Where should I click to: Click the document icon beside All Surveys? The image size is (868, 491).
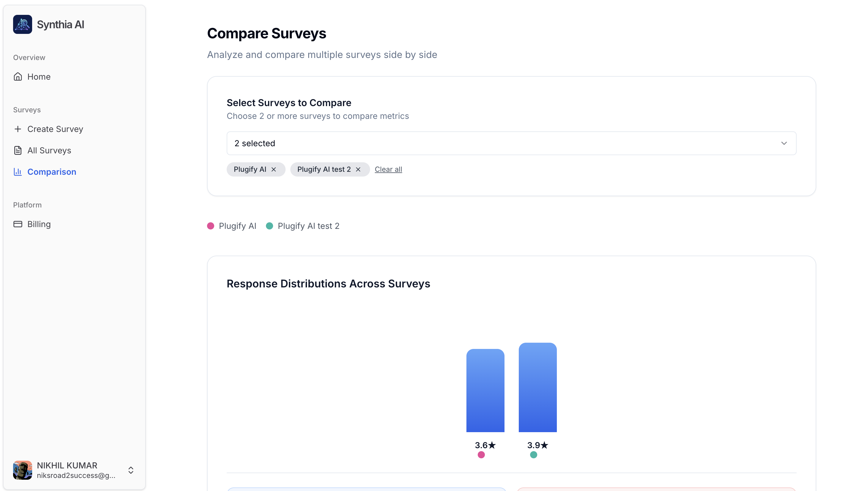18,150
